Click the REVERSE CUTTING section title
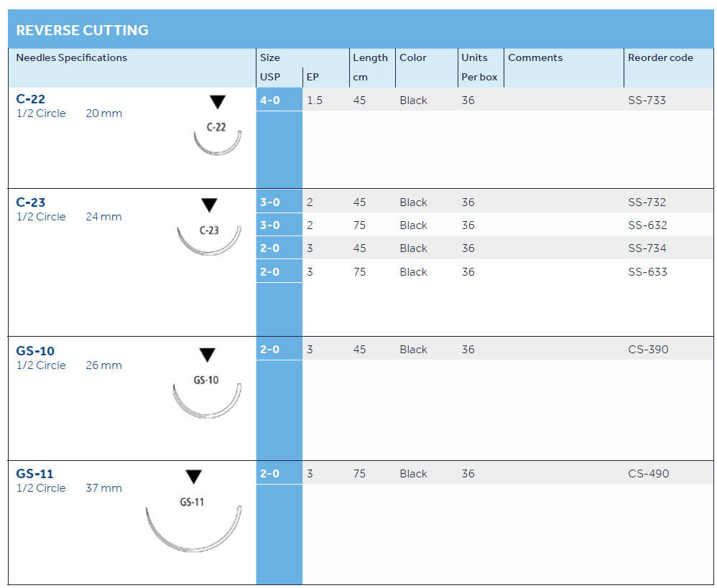 point(82,30)
